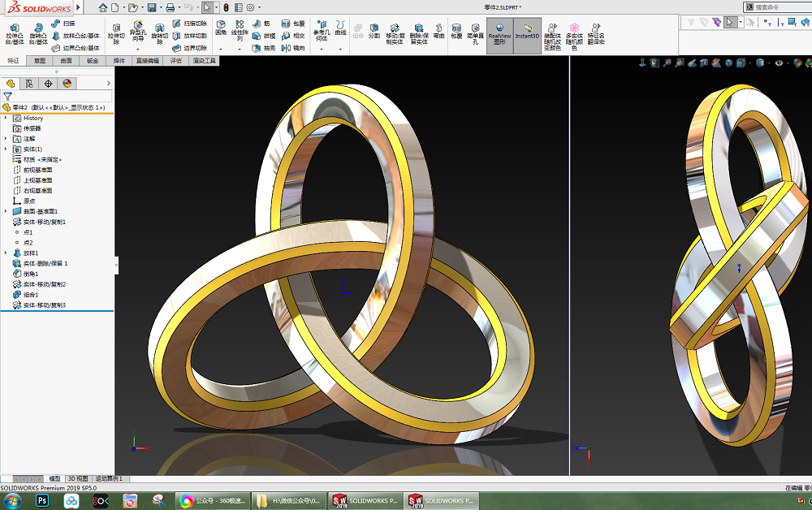Image resolution: width=812 pixels, height=510 pixels.
Task: Select the Extruded Cut (拉伸切除) tool
Action: pyautogui.click(x=116, y=34)
